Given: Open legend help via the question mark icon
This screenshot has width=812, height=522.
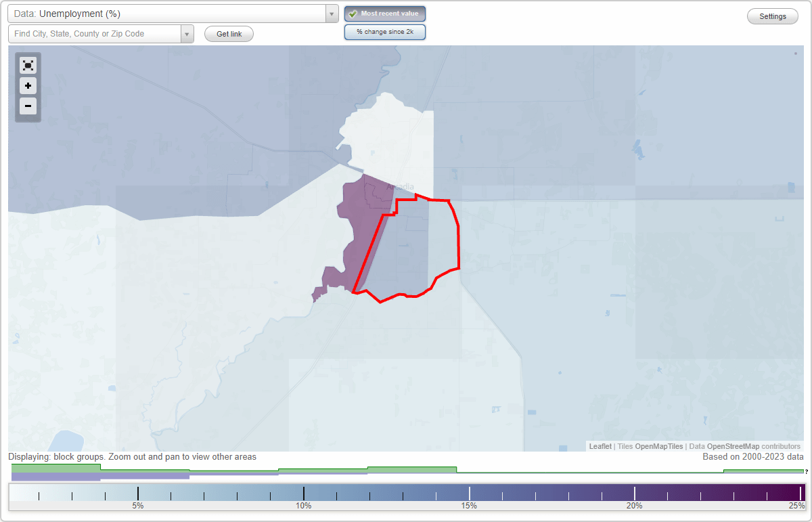Looking at the screenshot, I should (x=805, y=472).
